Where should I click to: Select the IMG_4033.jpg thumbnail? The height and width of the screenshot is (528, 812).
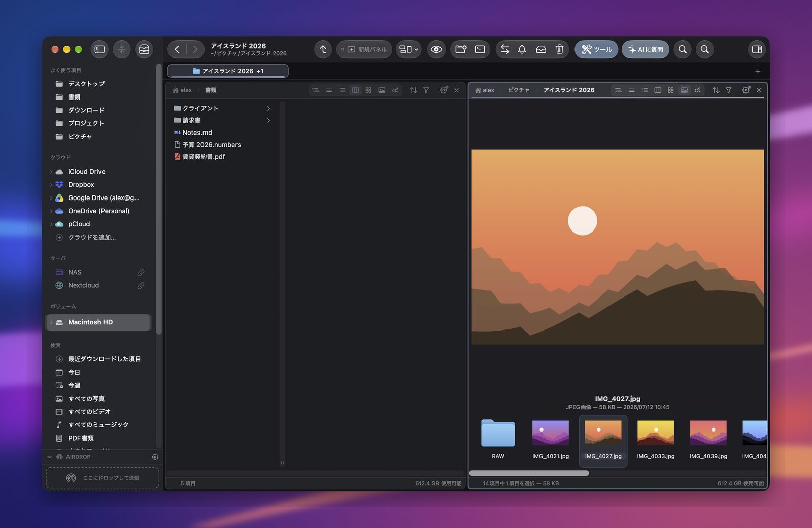656,440
